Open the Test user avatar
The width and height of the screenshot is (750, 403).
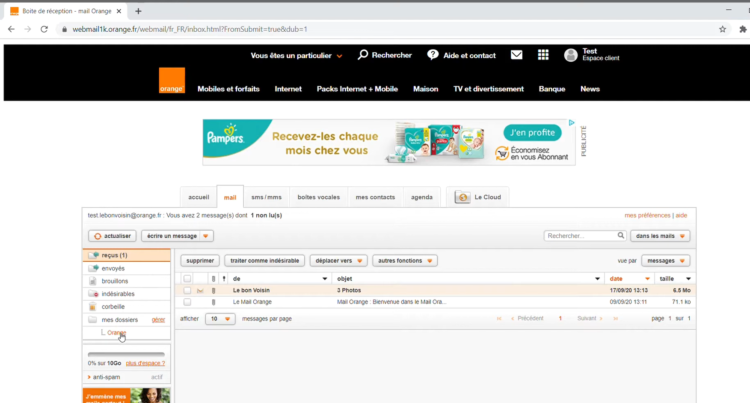click(x=571, y=55)
